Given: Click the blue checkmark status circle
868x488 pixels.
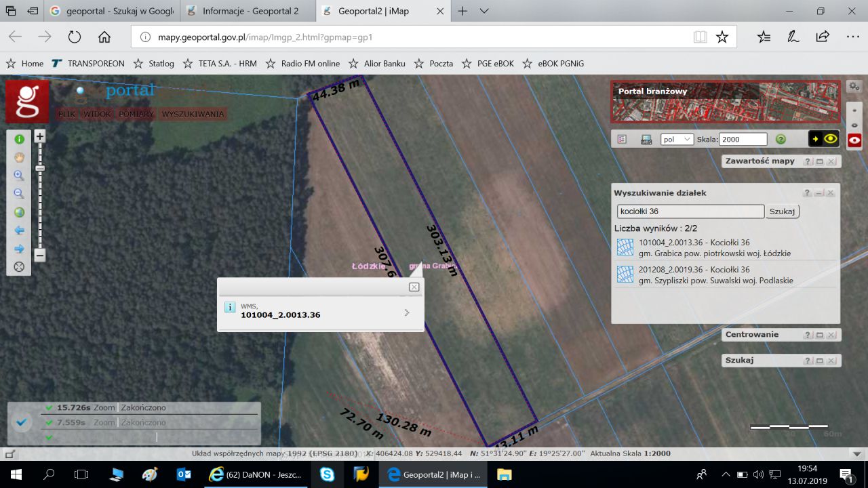Looking at the screenshot, I should tap(22, 422).
